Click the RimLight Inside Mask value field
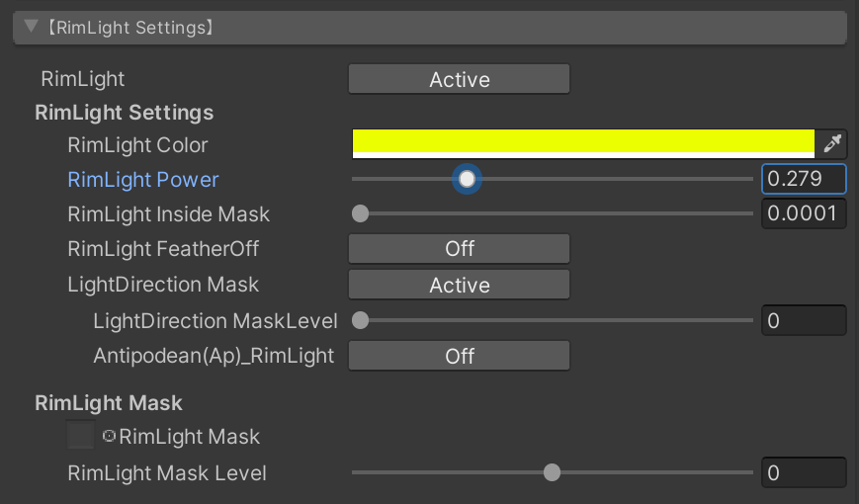Screen dimensions: 859x504 pos(804,213)
